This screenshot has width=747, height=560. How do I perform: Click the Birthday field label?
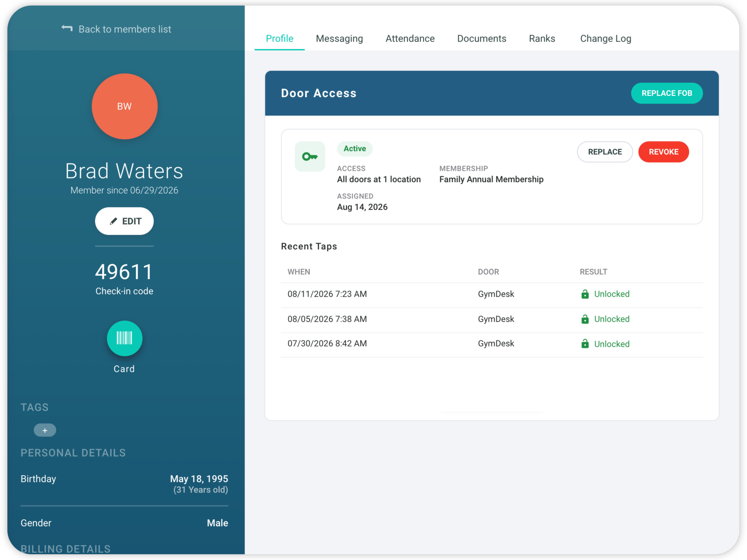[x=38, y=479]
